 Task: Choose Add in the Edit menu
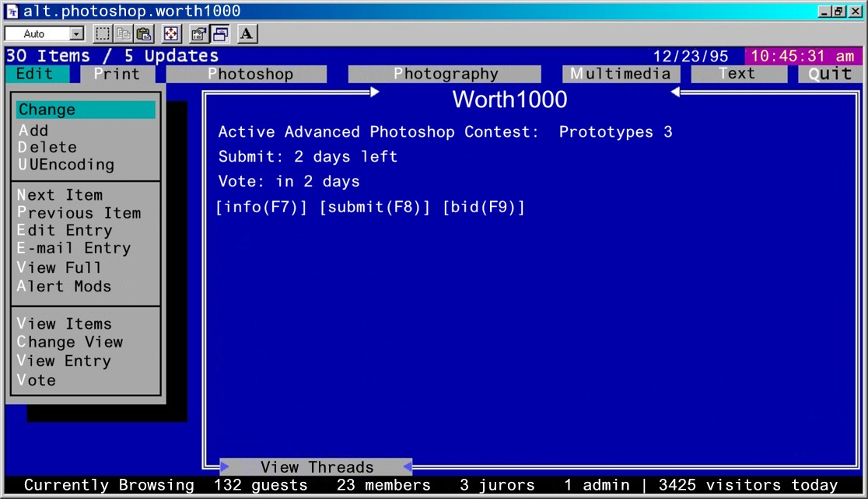(x=33, y=131)
